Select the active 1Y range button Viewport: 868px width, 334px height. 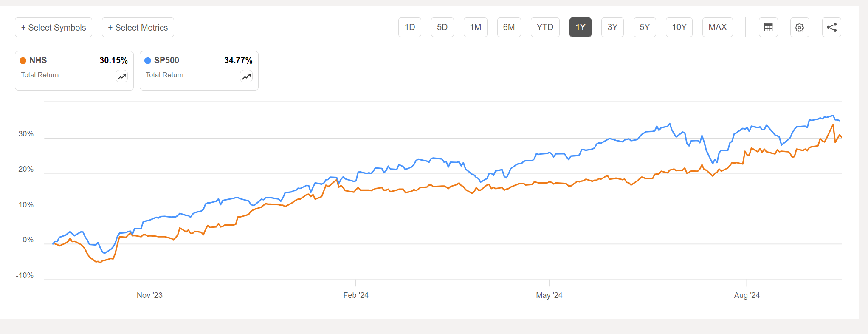pos(580,28)
